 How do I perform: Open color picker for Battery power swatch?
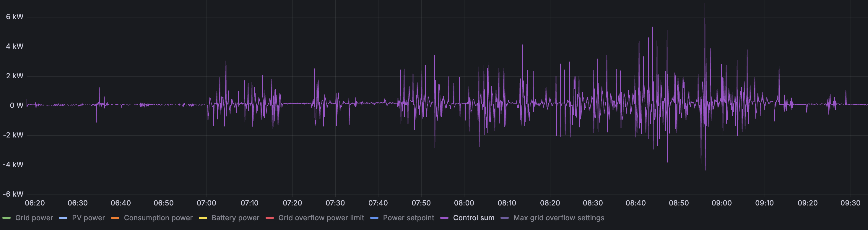202,218
